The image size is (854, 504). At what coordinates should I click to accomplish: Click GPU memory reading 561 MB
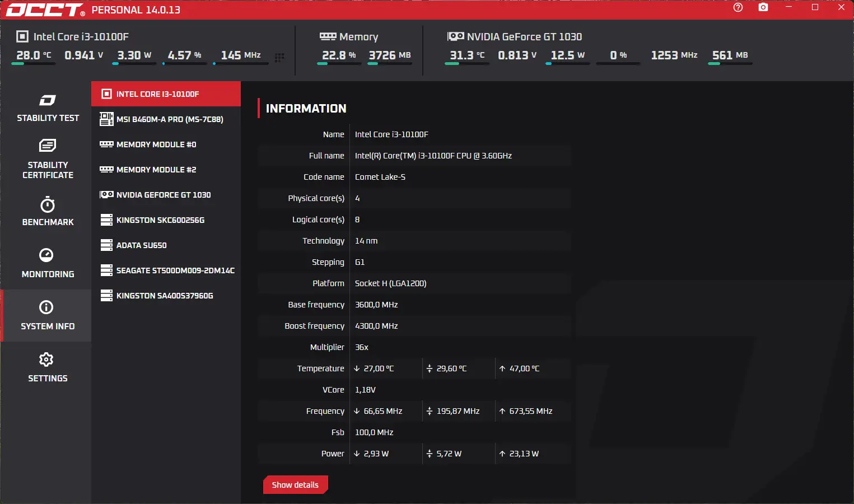[x=730, y=55]
